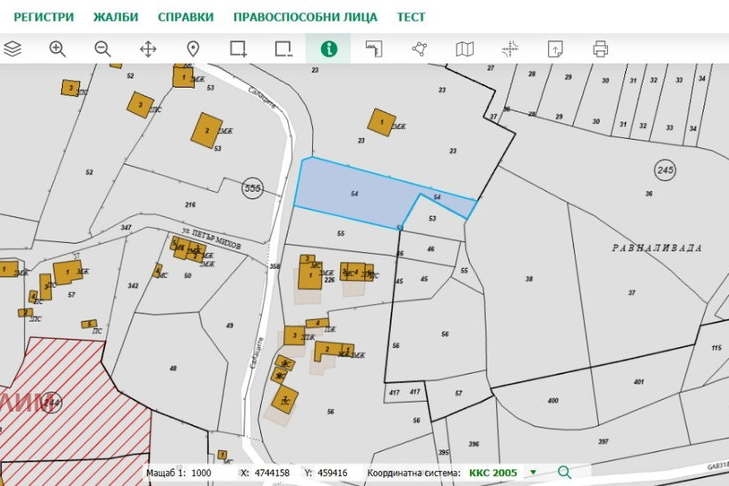Click the circled quarter number 555
Image resolution: width=729 pixels, height=486 pixels.
click(x=252, y=188)
